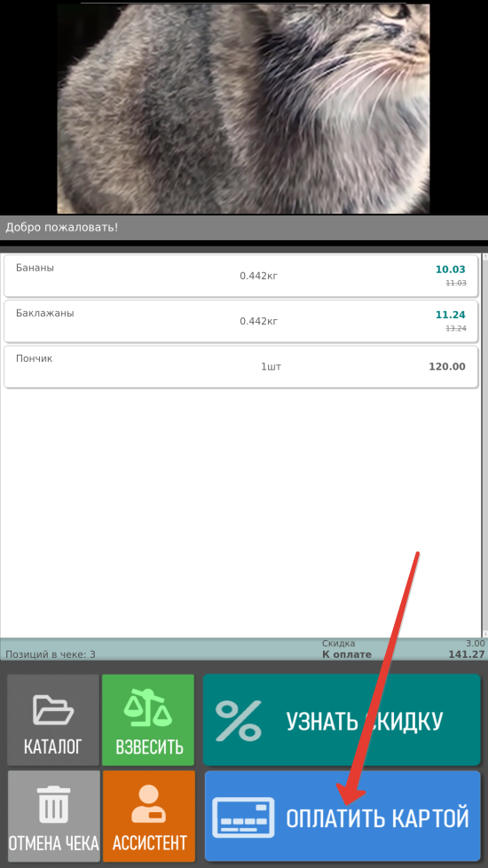The width and height of the screenshot is (488, 868).
Task: Click the discounted banana price 10.03
Action: (x=451, y=270)
